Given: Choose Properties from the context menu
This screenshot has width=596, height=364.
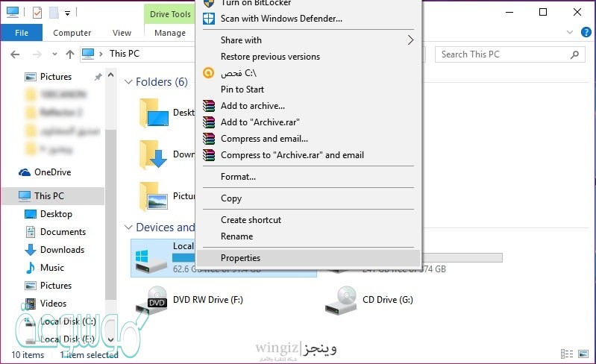Looking at the screenshot, I should (x=240, y=258).
